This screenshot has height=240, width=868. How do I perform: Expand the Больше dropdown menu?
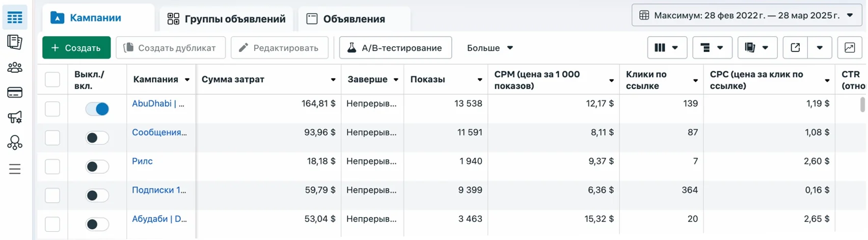(490, 48)
